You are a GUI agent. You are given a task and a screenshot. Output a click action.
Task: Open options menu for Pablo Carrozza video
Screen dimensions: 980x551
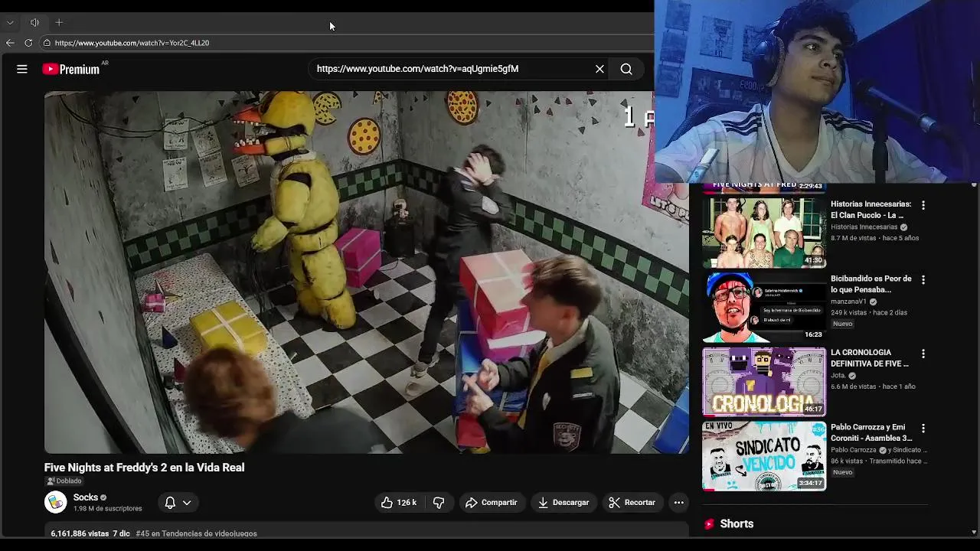pos(923,428)
